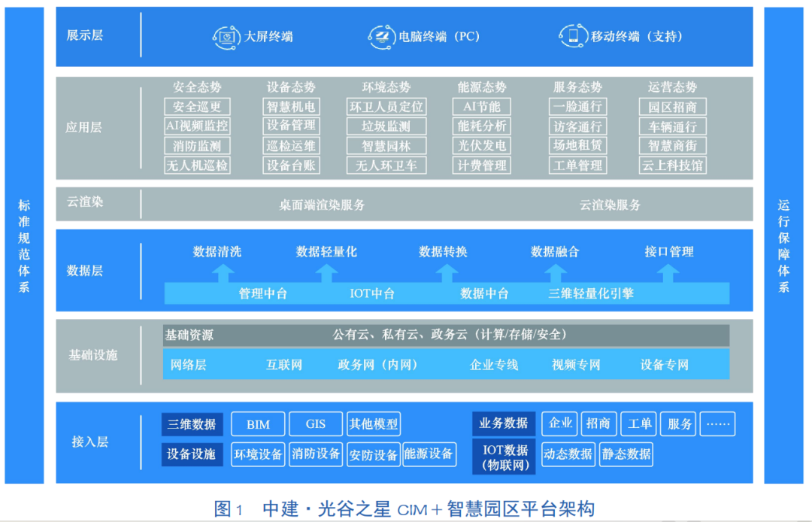Click the 环境设备 box
Screen dimensions: 812x522
click(x=258, y=454)
